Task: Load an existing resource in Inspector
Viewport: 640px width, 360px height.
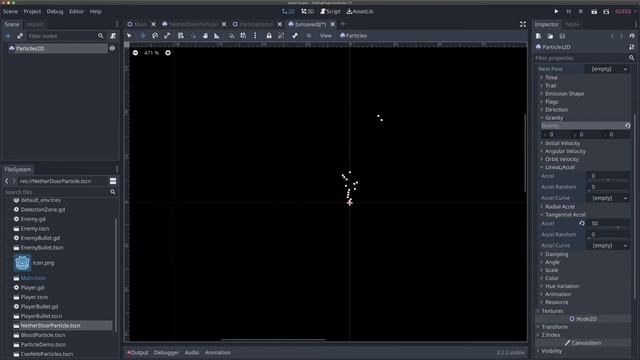Action: (x=550, y=36)
